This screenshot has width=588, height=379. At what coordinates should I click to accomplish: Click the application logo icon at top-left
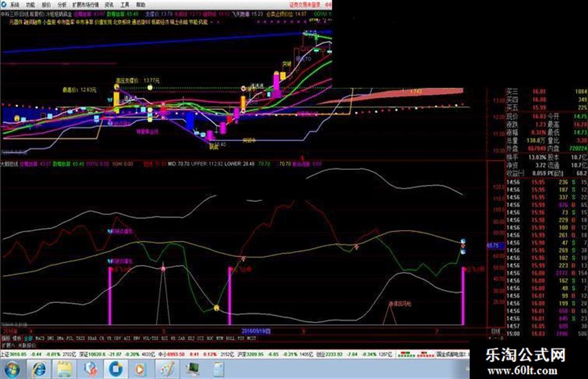pos(4,5)
